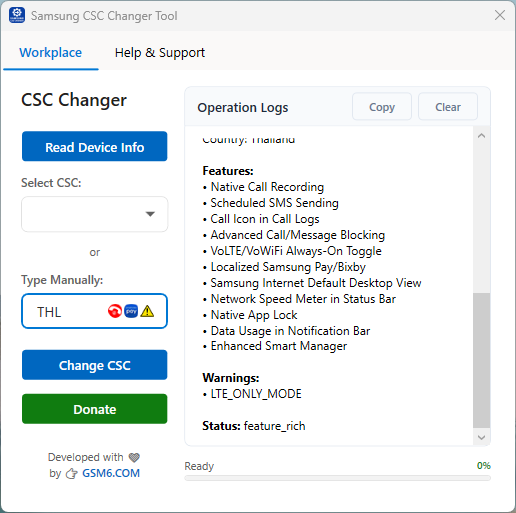
Task: Click the Change CSC button
Action: tap(95, 365)
